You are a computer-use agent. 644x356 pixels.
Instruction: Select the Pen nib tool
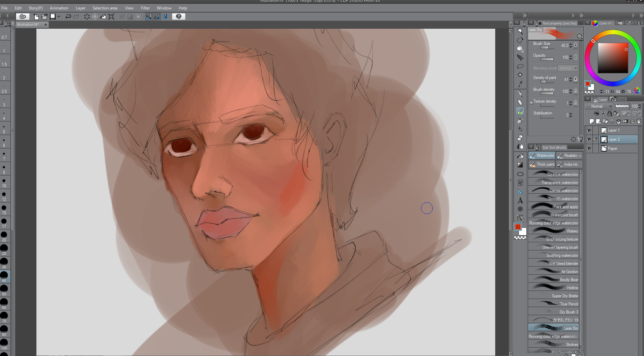pyautogui.click(x=520, y=94)
